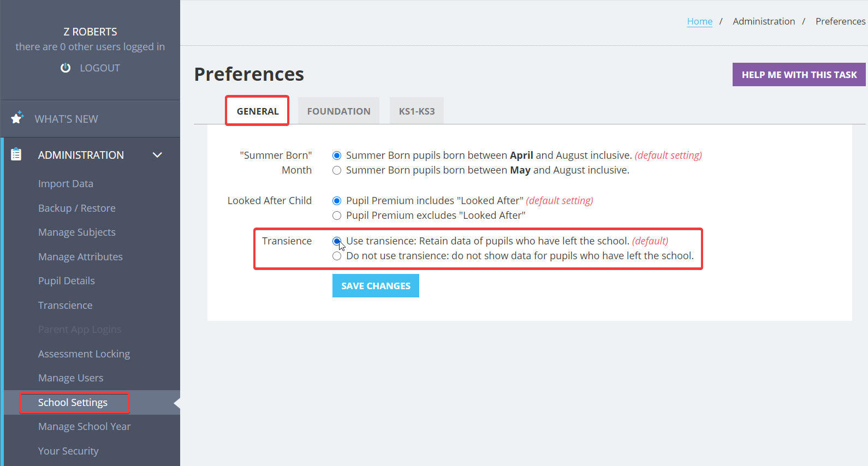Open Manage School Year in sidebar
Image resolution: width=868 pixels, height=466 pixels.
click(x=85, y=427)
